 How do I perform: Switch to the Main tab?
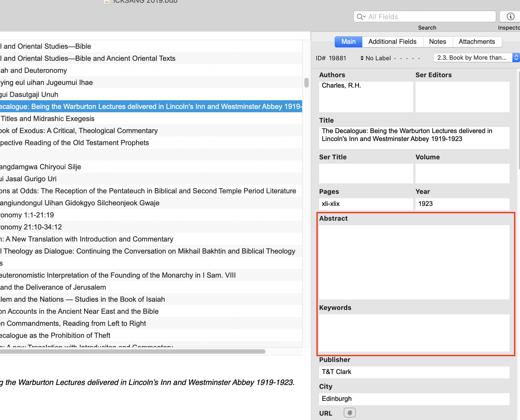[x=348, y=42]
